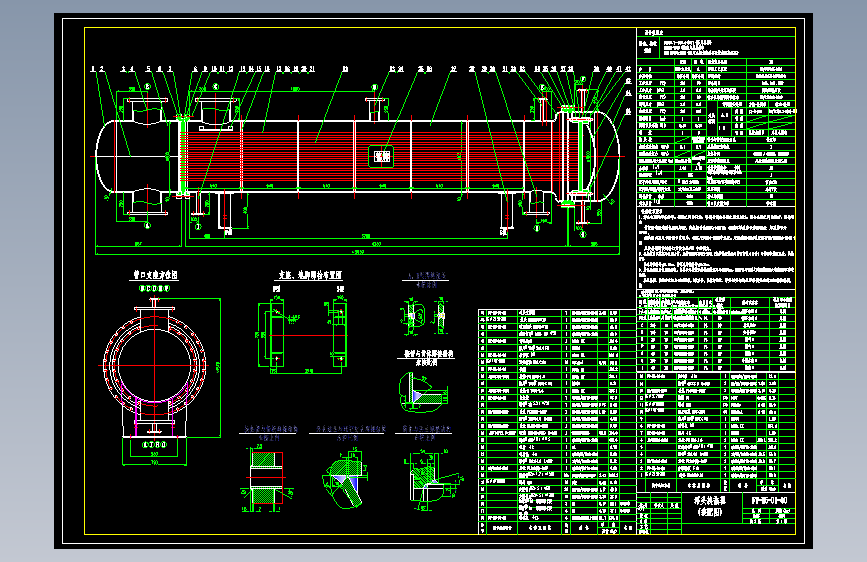Image resolution: width=867 pixels, height=562 pixels.
Task: Select the right floating head cover of the exchanger
Action: click(608, 157)
